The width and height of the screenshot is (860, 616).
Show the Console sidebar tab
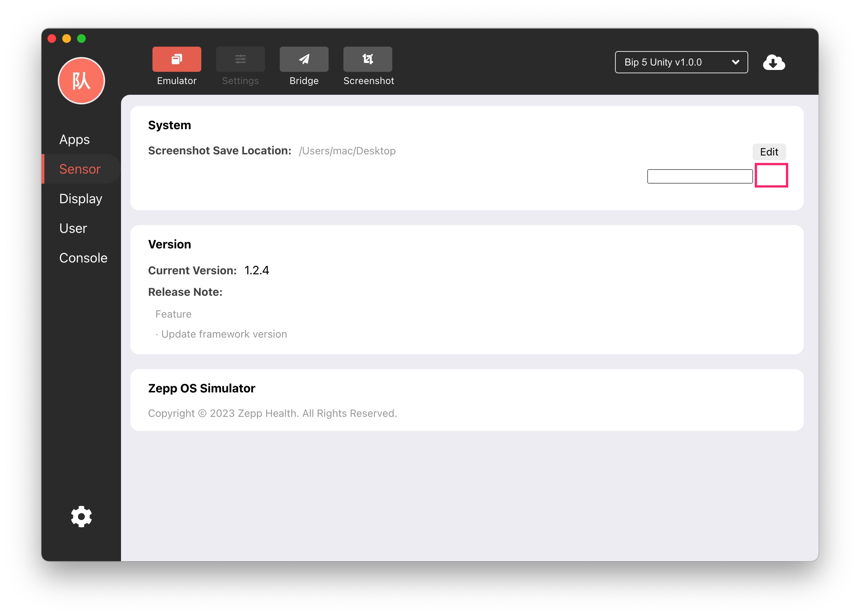[x=83, y=258]
